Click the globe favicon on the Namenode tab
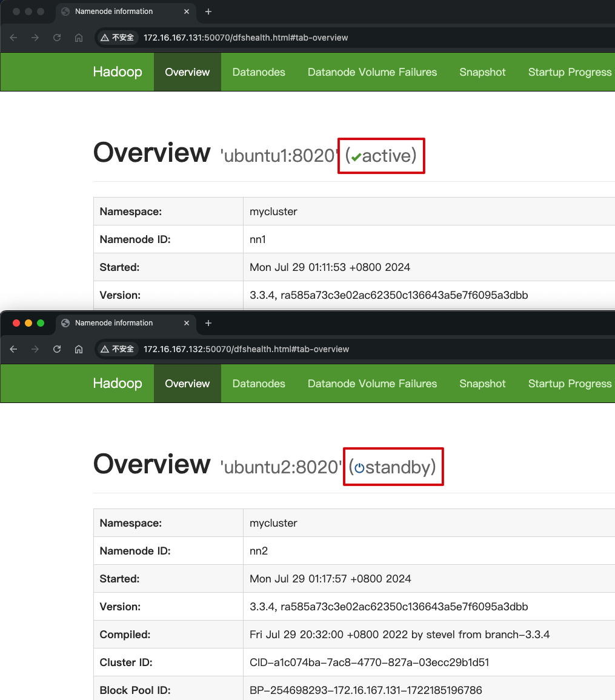 click(x=64, y=12)
